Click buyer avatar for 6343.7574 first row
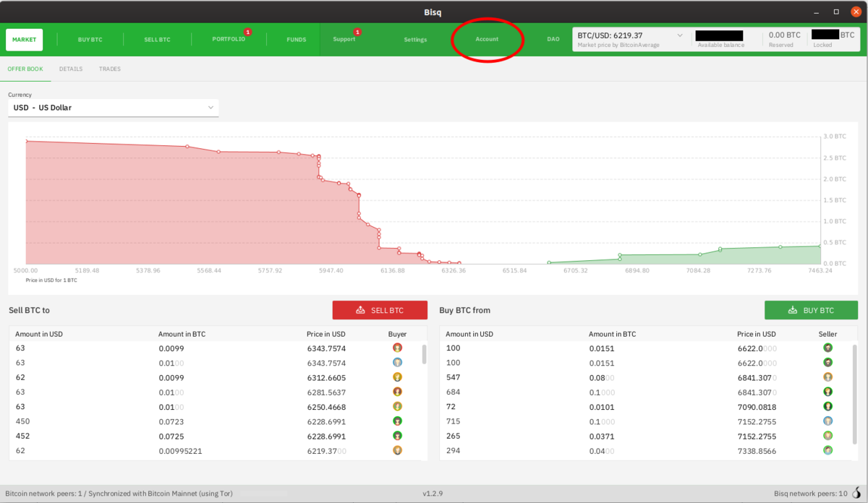 [397, 348]
